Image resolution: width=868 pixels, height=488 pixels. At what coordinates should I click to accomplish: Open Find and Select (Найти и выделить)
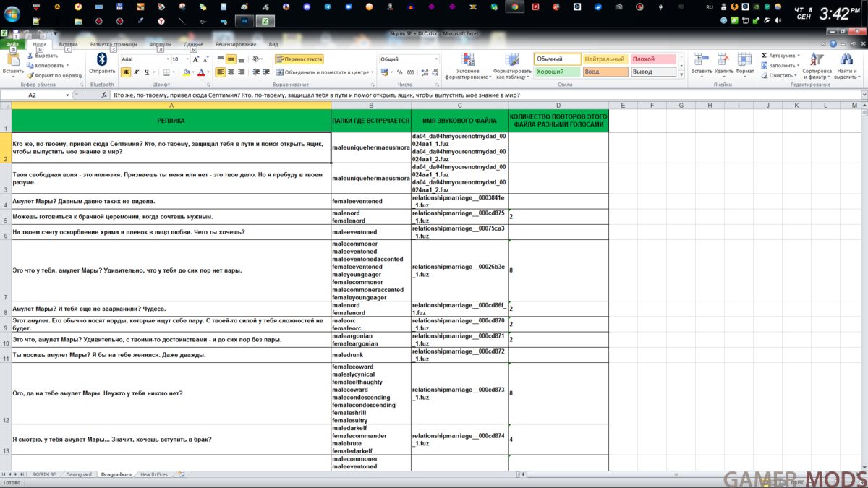846,65
